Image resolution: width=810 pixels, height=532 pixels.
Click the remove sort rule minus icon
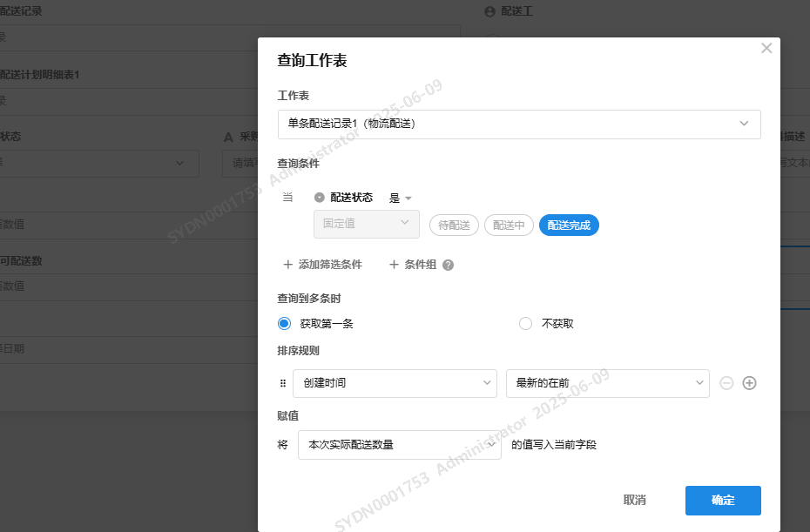726,383
